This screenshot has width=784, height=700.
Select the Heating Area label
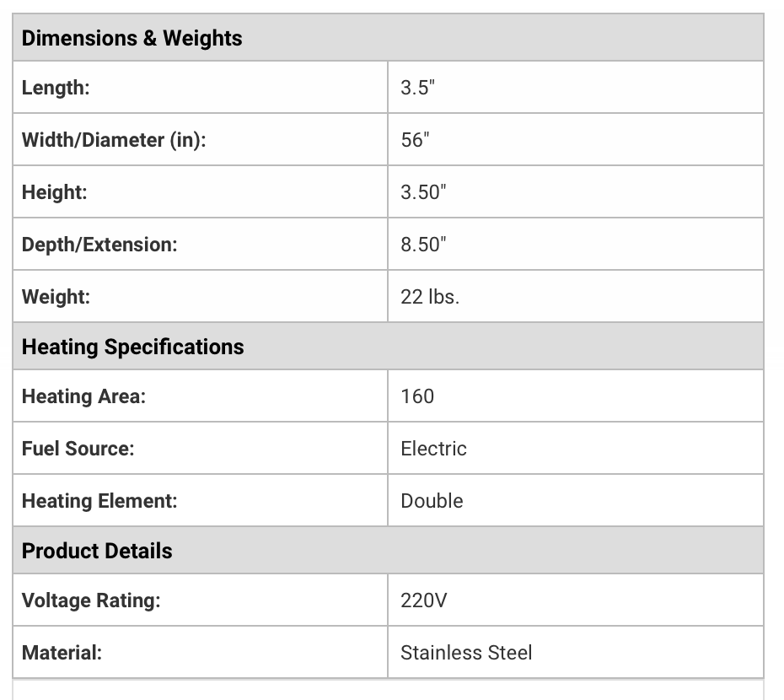click(83, 396)
